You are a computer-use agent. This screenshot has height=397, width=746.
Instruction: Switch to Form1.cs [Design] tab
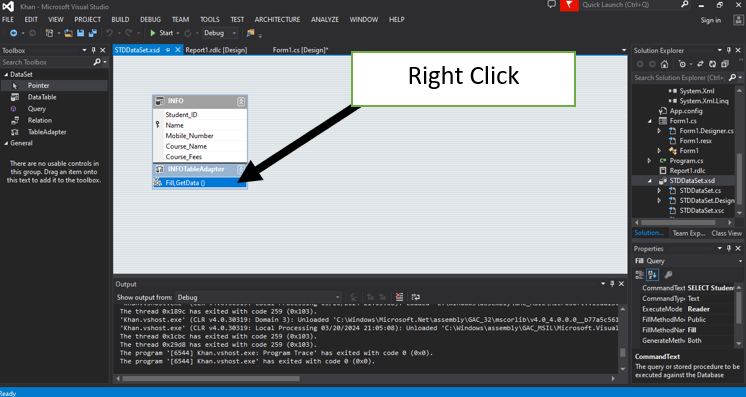301,50
